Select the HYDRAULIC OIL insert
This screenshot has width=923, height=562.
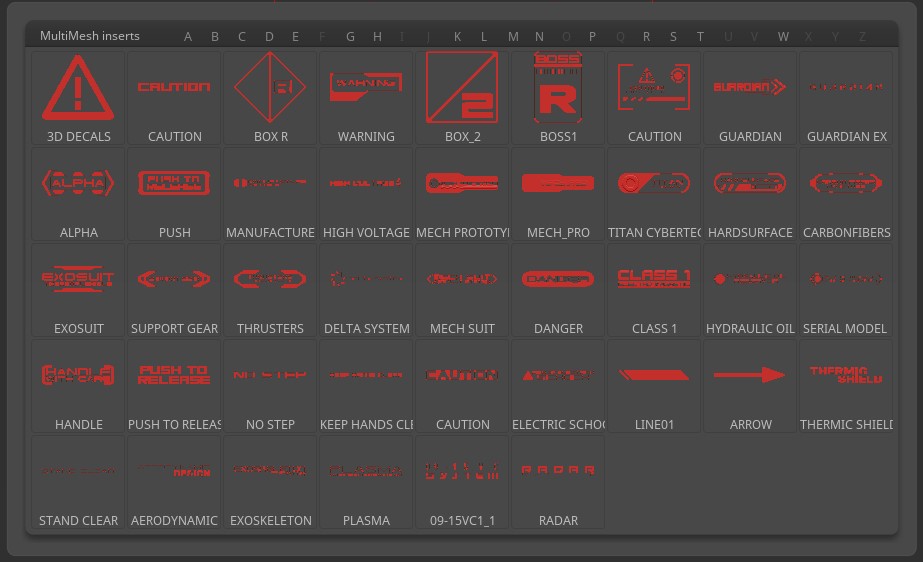pyautogui.click(x=750, y=290)
